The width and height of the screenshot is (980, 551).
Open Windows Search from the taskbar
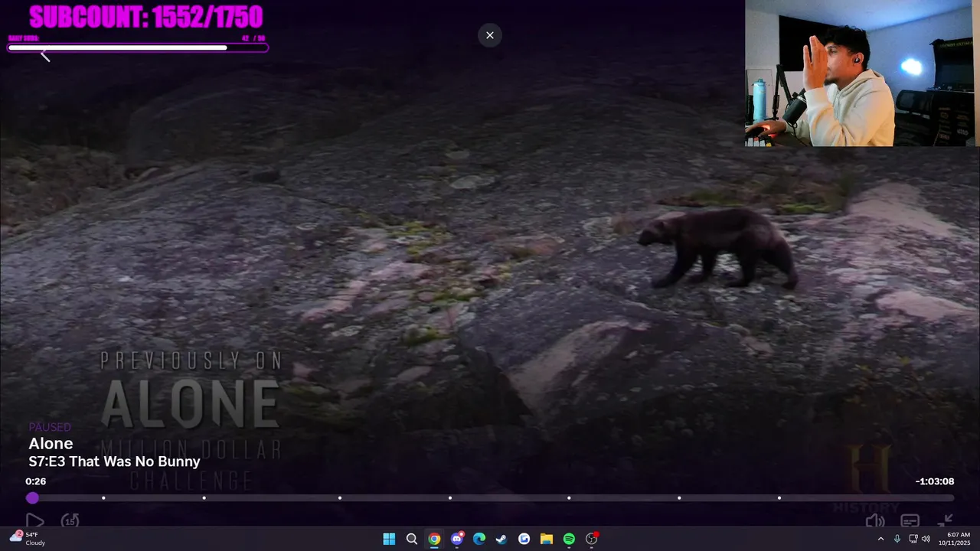[412, 539]
